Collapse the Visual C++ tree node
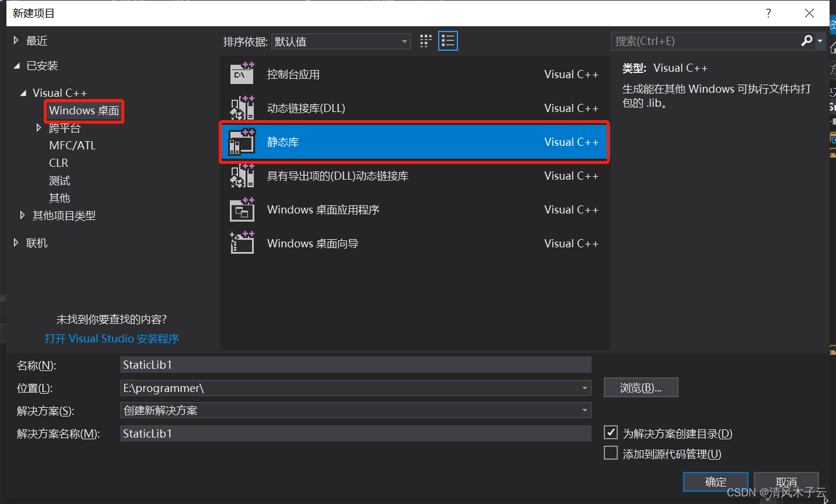836x504 pixels. [x=23, y=93]
